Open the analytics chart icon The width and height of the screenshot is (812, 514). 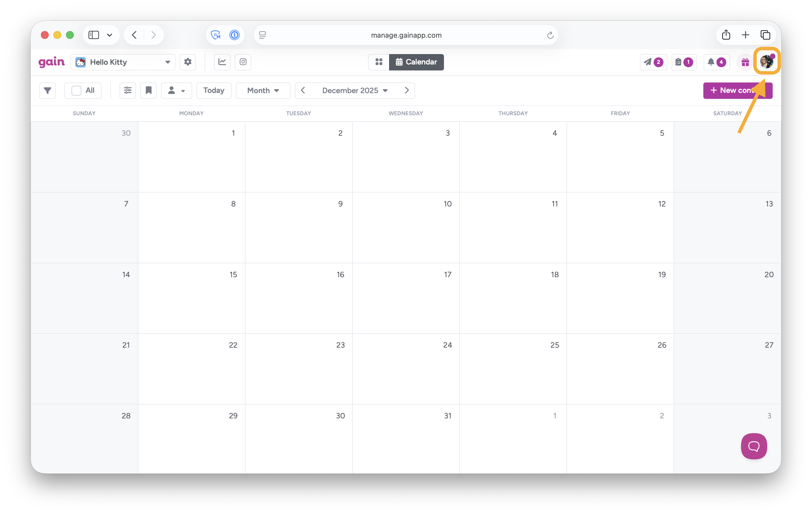click(x=222, y=62)
